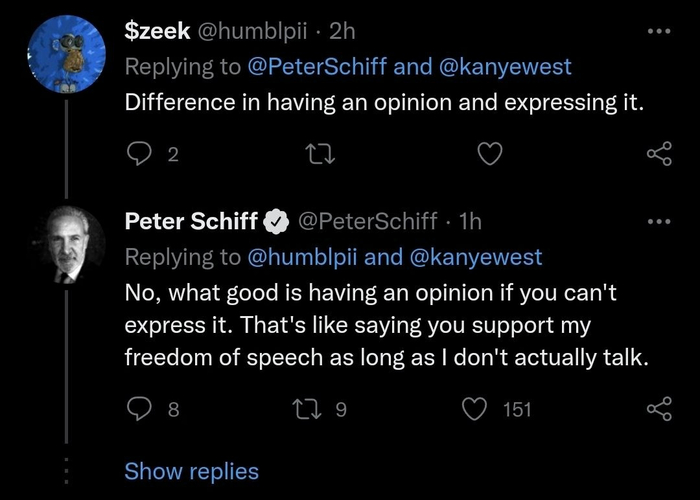Viewport: 700px width, 500px height.
Task: Open more menu on Peter Schiff's tweet
Action: click(x=656, y=221)
